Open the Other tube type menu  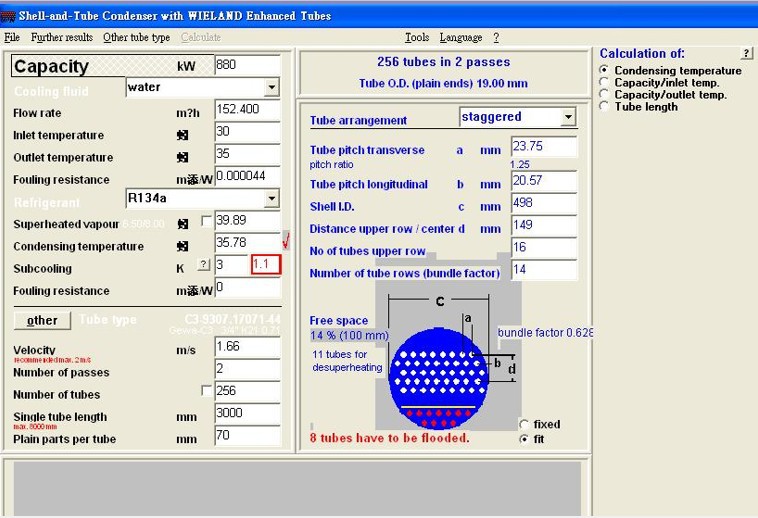click(136, 38)
